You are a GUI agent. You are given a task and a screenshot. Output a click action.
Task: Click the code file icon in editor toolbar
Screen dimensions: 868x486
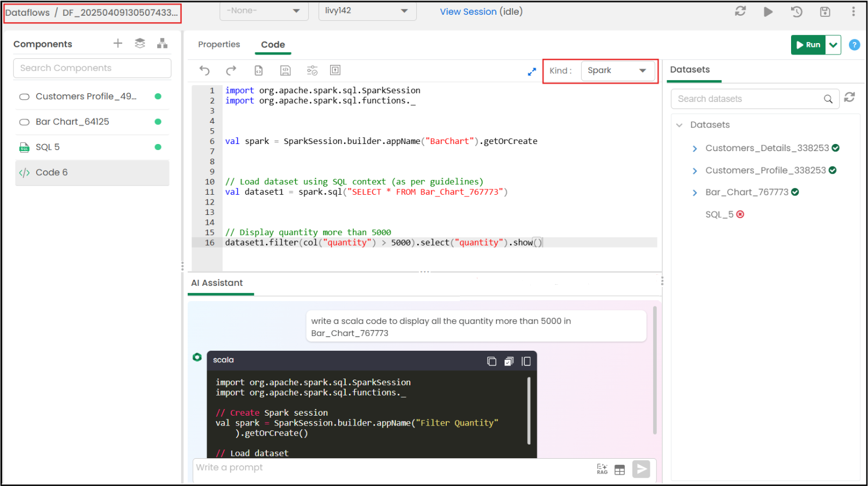coord(259,70)
